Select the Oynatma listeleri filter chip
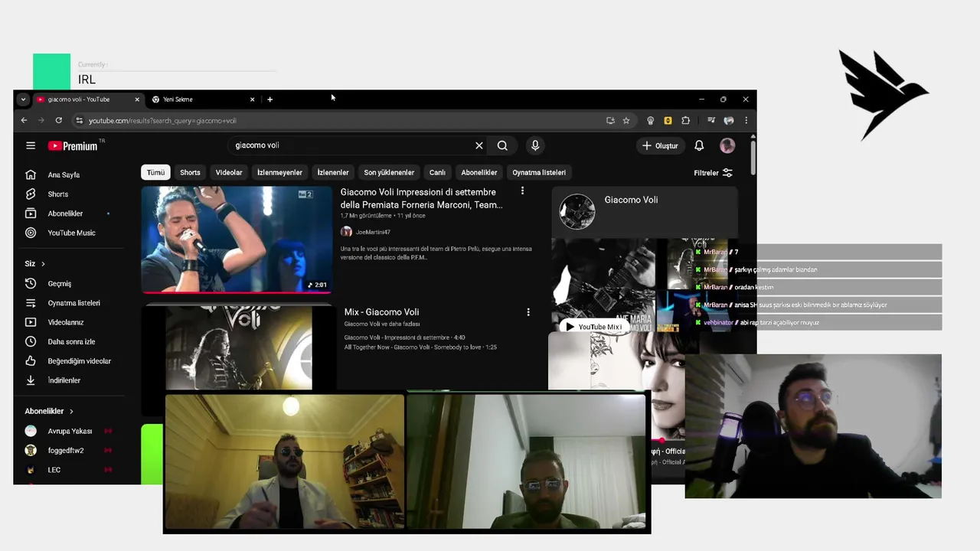This screenshot has width=980, height=551. click(539, 172)
